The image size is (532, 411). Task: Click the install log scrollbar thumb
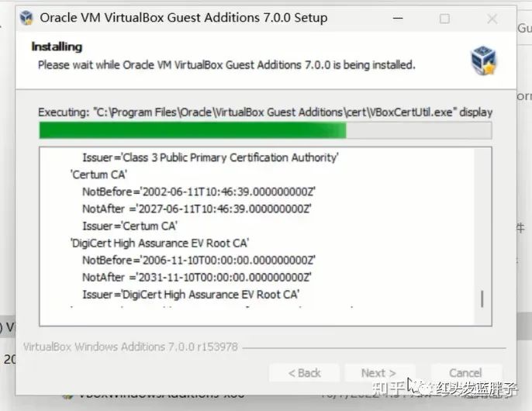482,299
